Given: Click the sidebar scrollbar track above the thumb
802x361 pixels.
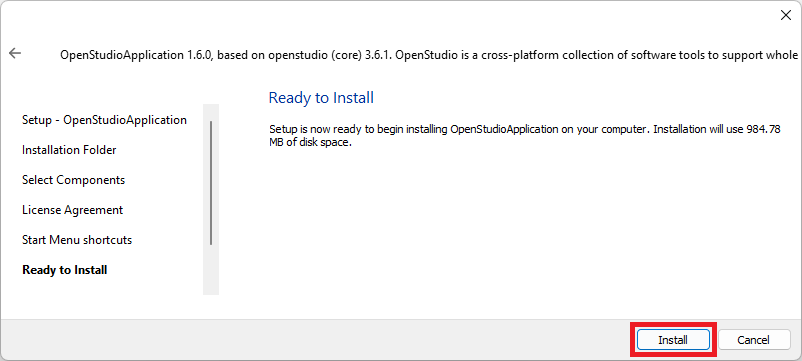Looking at the screenshot, I should click(211, 112).
